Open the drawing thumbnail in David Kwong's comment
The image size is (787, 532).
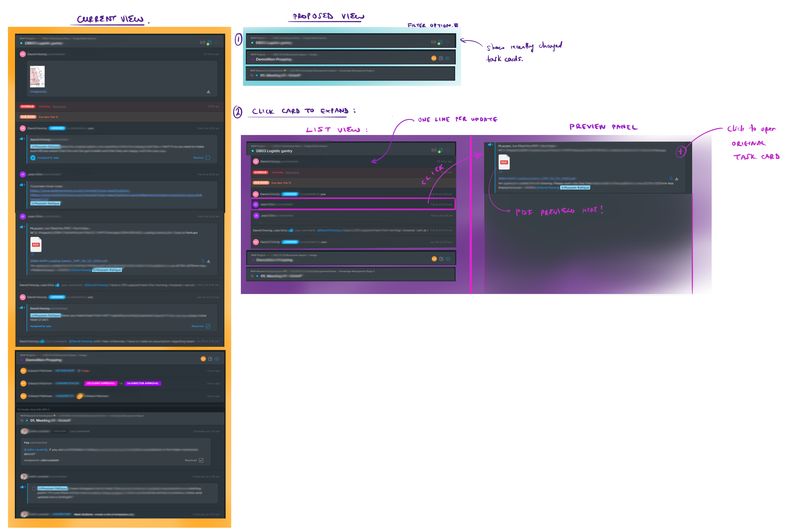pyautogui.click(x=37, y=77)
